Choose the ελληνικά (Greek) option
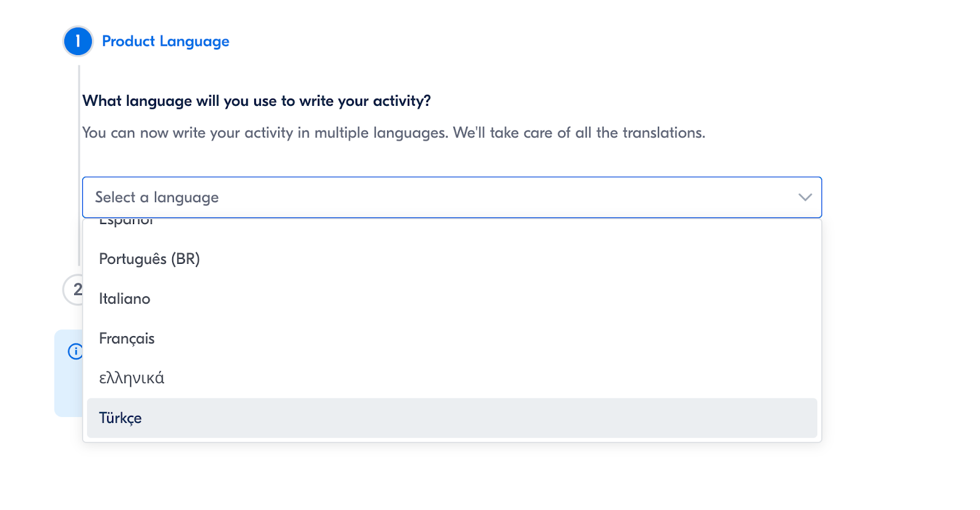 coord(132,378)
